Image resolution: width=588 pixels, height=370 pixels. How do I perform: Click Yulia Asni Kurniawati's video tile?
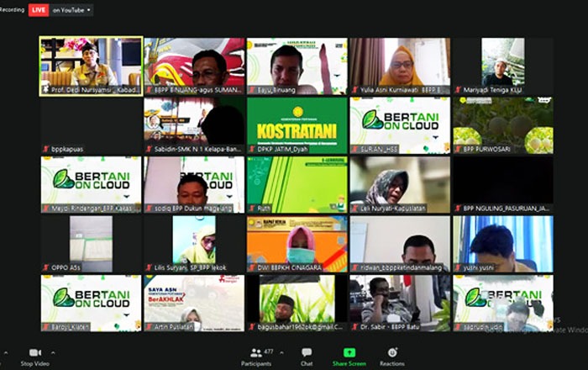tap(400, 65)
